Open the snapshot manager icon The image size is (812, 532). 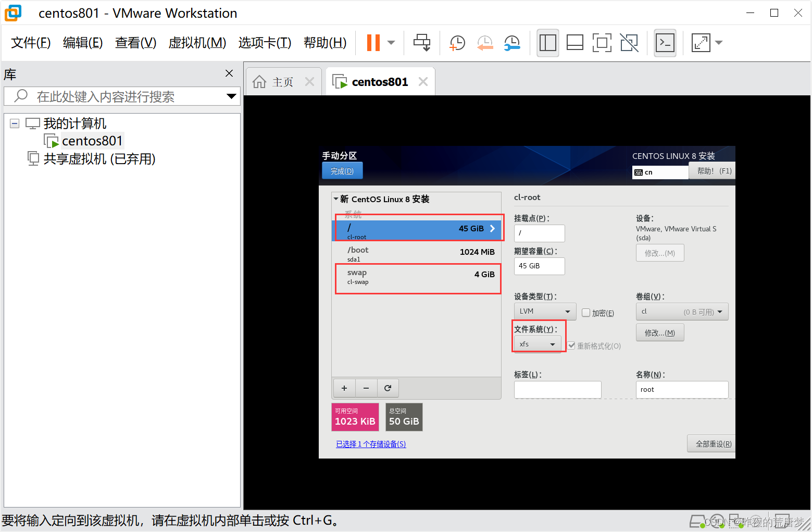512,43
